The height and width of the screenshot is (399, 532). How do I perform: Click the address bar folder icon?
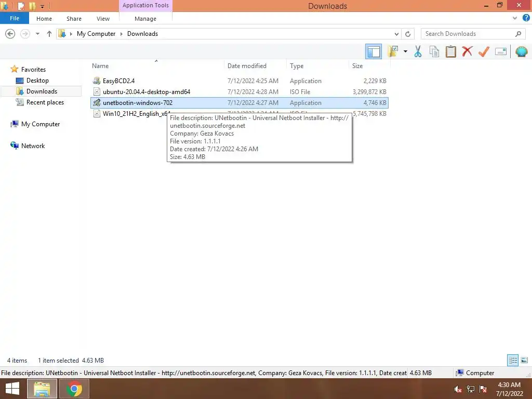coord(62,34)
